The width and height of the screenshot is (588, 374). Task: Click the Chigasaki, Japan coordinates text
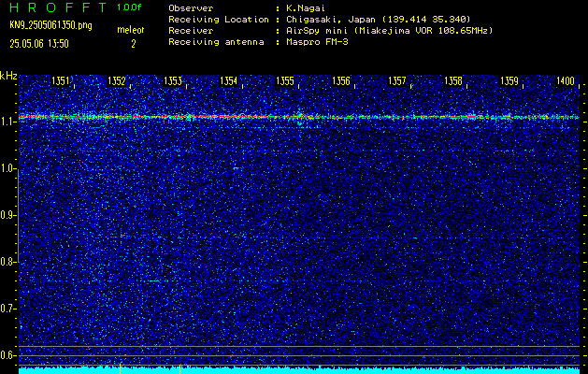pyautogui.click(x=379, y=19)
